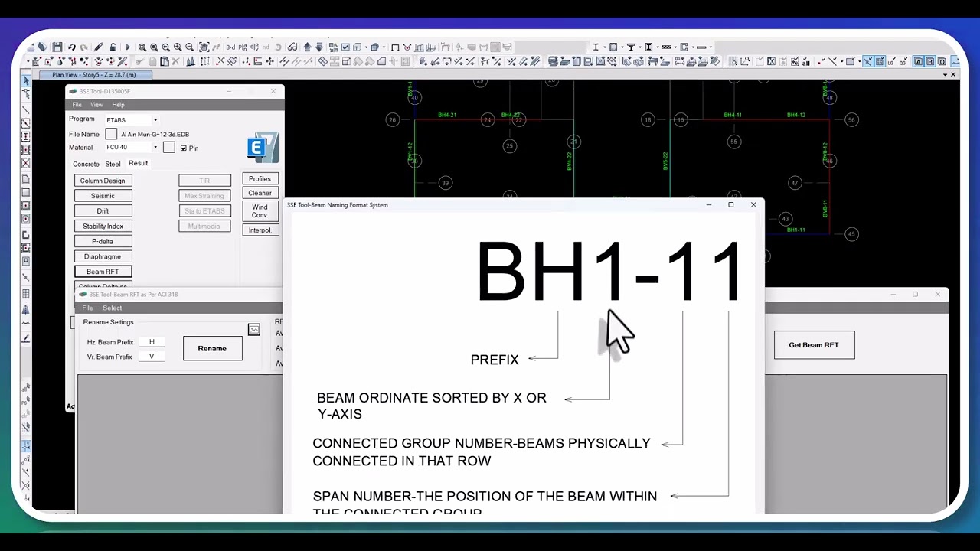The image size is (980, 551).
Task: Click the paste clipboard icon in second toolbar row
Action: point(165,61)
